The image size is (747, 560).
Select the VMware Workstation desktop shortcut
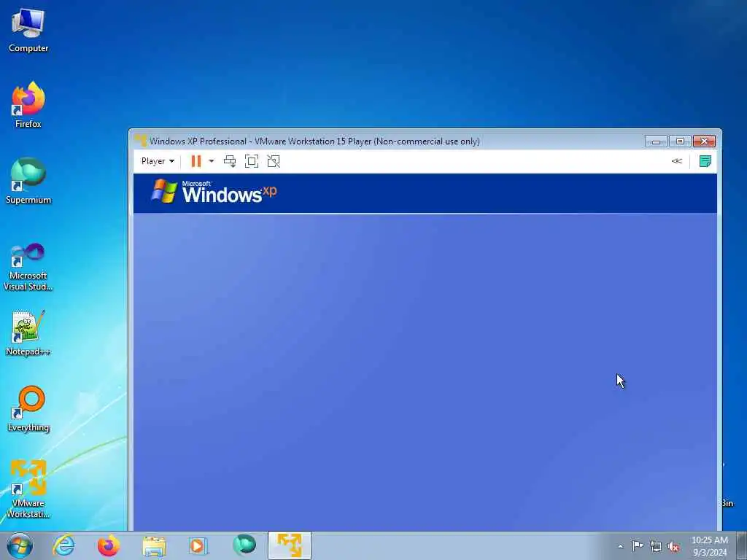pos(28,489)
